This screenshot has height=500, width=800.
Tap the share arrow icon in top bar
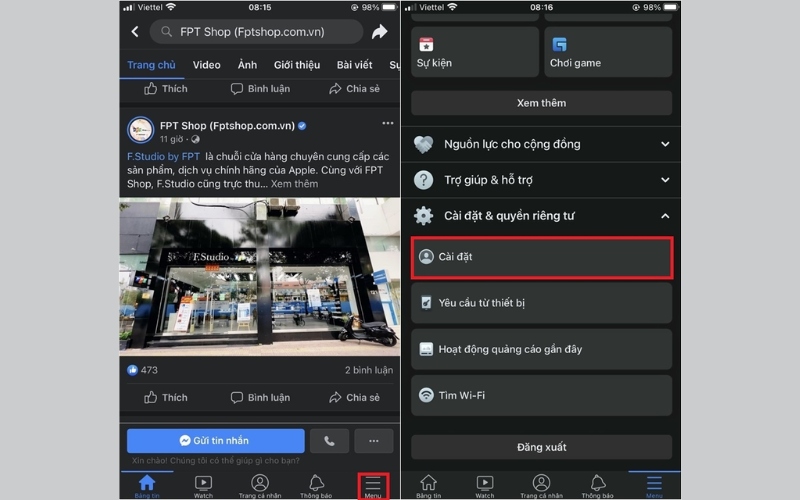[x=380, y=32]
